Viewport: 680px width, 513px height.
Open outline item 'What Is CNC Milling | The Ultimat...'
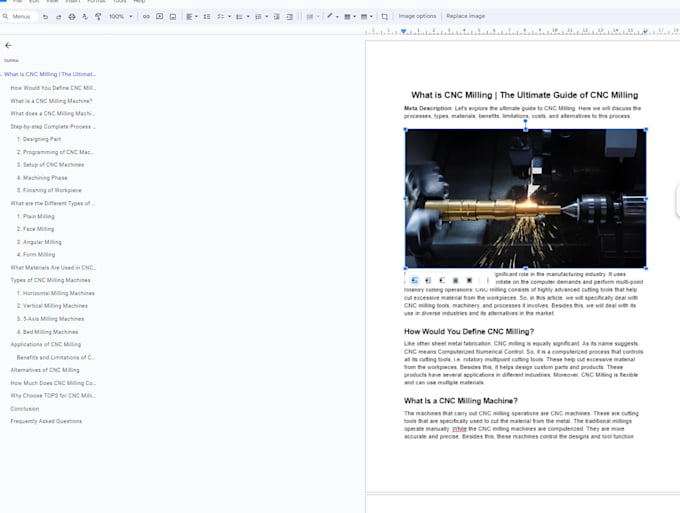[x=50, y=74]
